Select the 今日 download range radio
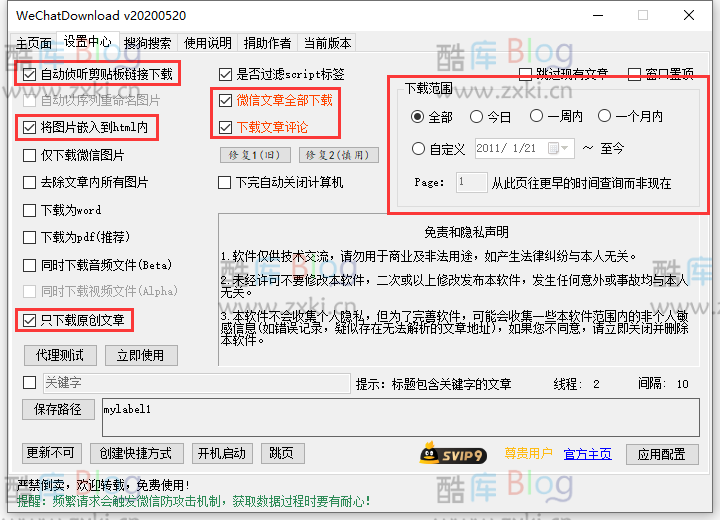Screen dimensions: 720x520 (x=476, y=117)
